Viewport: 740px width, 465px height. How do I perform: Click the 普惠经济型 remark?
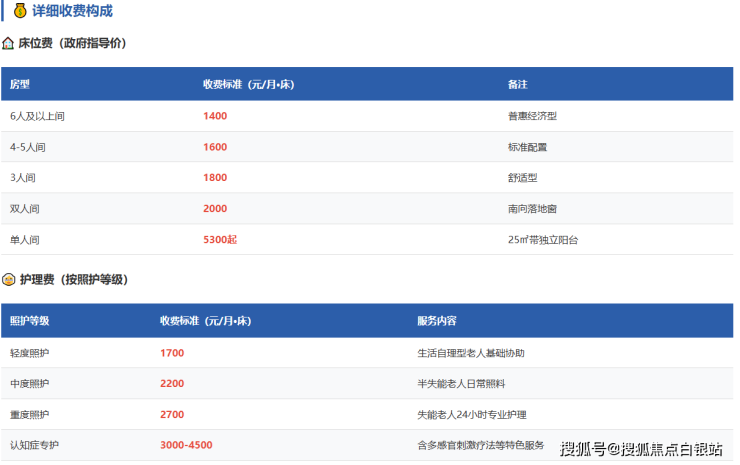[x=532, y=116]
